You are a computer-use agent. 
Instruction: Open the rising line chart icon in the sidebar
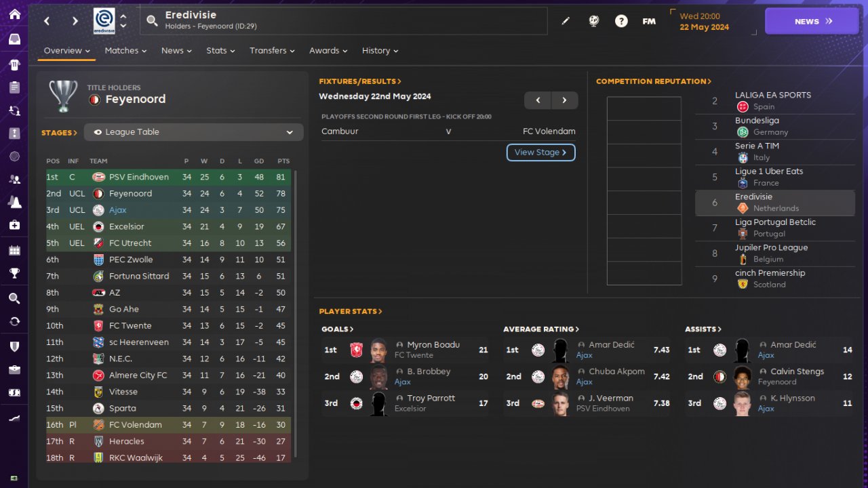14,418
